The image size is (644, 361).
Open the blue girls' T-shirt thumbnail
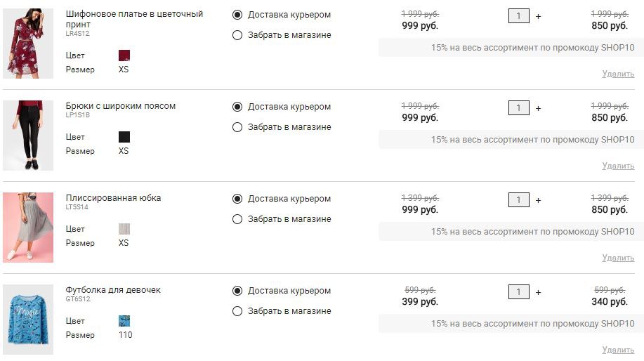(x=28, y=320)
